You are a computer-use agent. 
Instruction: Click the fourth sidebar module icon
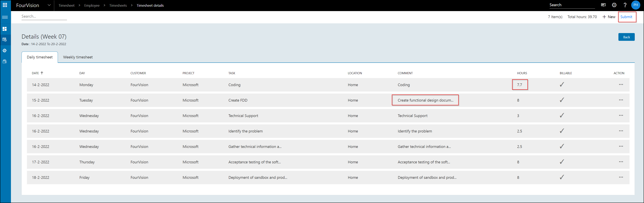point(5,61)
